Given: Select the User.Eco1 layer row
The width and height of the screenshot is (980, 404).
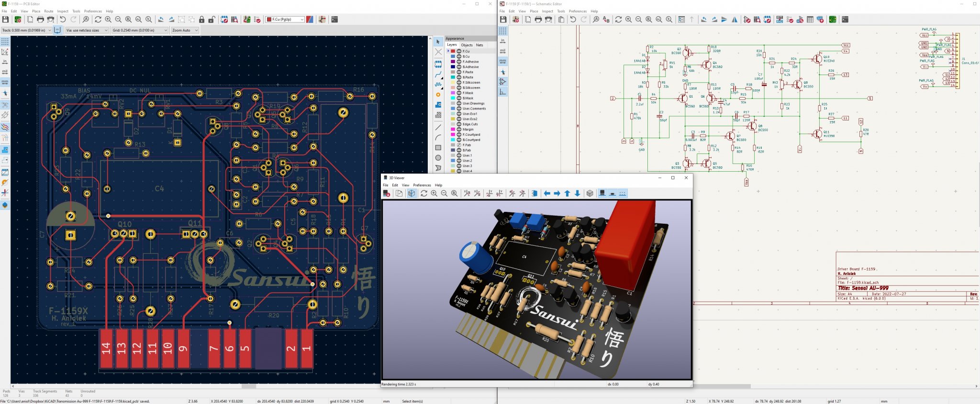Looking at the screenshot, I should click(x=471, y=114).
